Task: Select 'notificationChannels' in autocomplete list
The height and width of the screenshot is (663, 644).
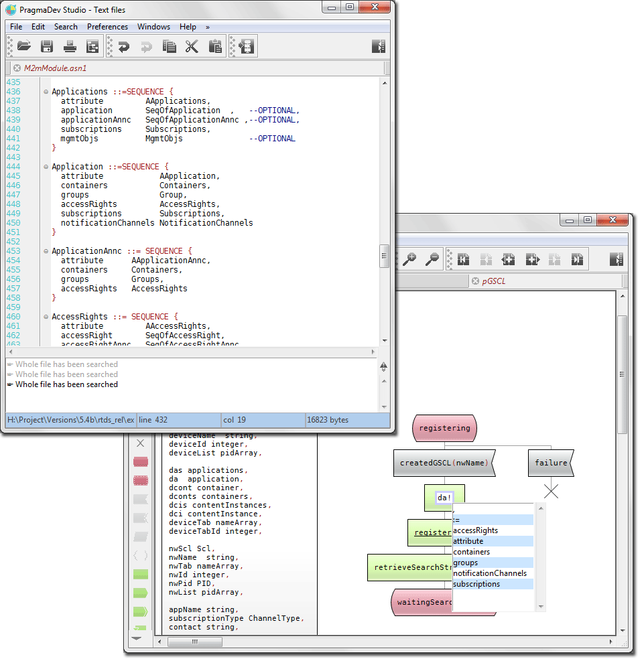Action: pos(490,573)
